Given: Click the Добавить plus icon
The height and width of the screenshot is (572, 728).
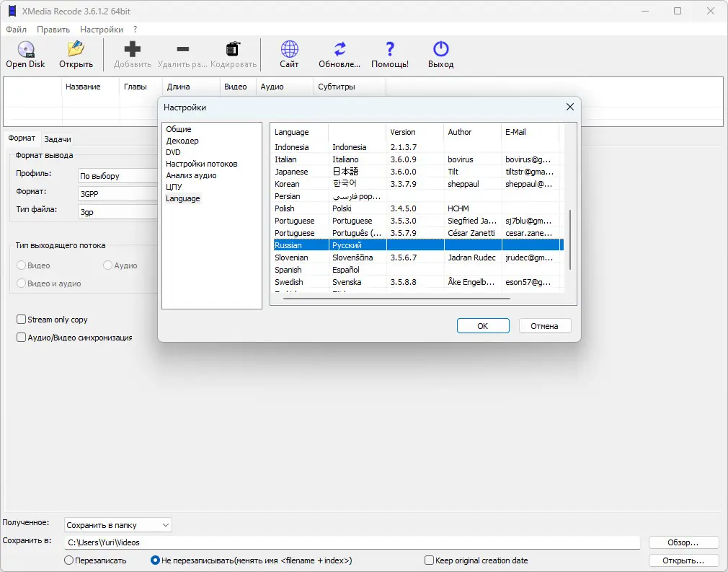Looking at the screenshot, I should pos(133,49).
